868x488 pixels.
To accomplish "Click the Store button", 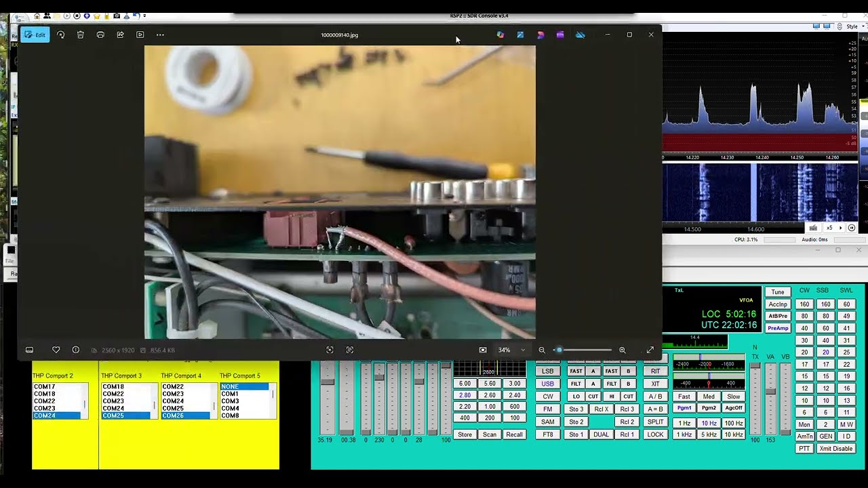I will [x=465, y=434].
